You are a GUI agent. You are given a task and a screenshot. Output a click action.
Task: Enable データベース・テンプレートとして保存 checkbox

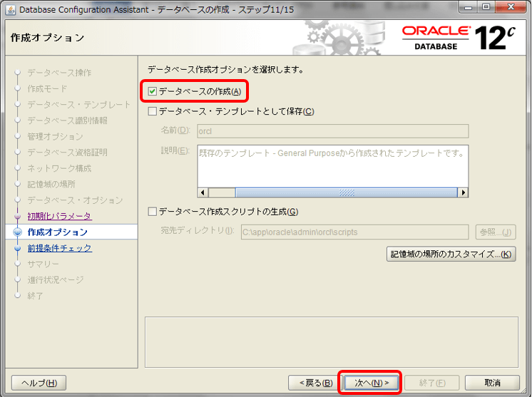[x=153, y=111]
